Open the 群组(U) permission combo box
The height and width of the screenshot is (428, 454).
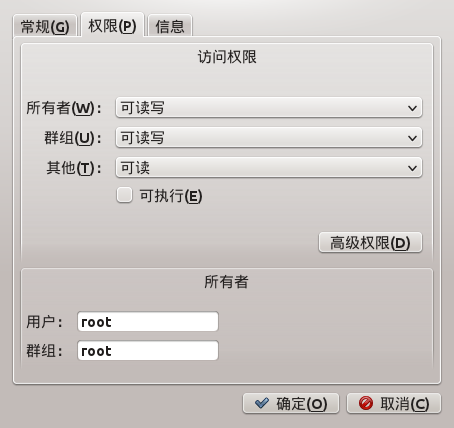[x=269, y=137]
